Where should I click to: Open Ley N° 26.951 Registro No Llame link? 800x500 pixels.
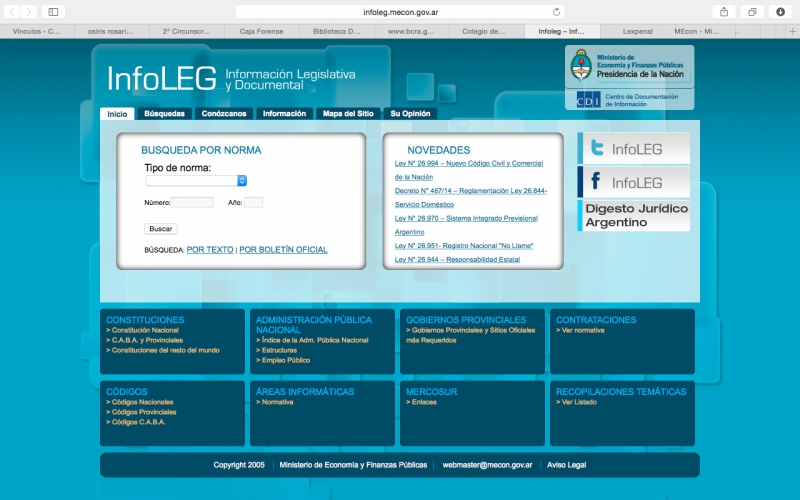click(x=464, y=246)
